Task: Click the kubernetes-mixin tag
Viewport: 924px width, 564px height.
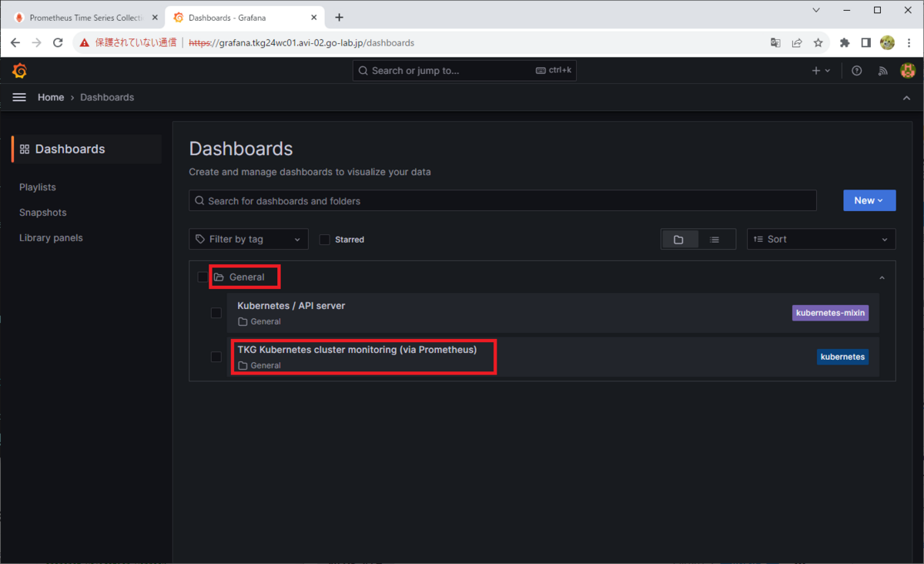Action: coord(831,313)
